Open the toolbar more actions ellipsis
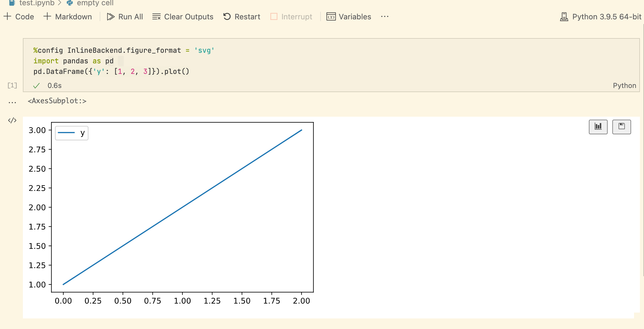This screenshot has height=329, width=644. pyautogui.click(x=385, y=17)
